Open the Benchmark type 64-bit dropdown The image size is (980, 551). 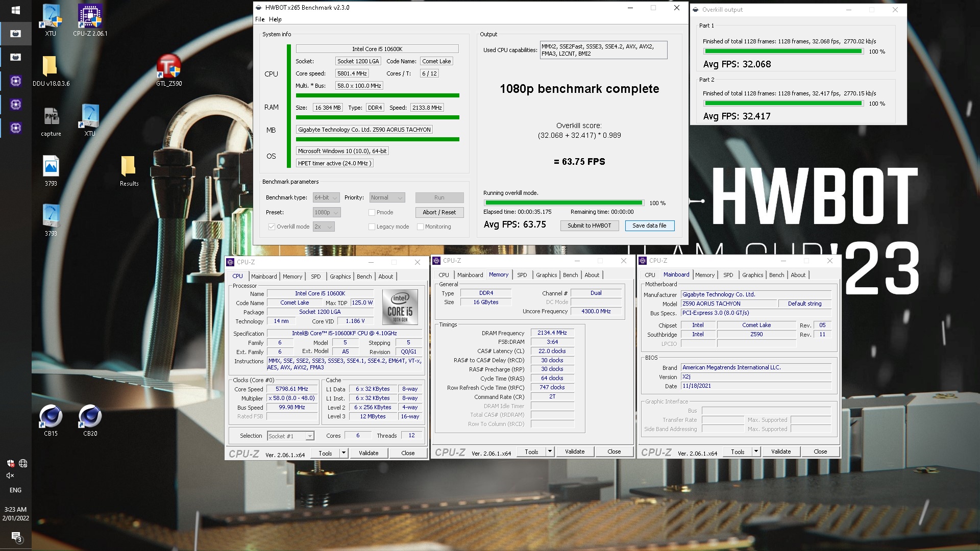(x=326, y=197)
